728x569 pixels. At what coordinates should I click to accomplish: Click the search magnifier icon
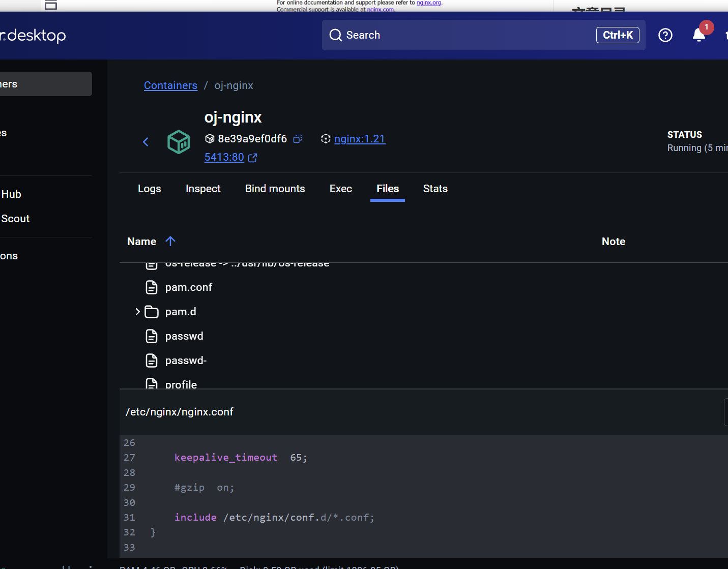coord(336,35)
